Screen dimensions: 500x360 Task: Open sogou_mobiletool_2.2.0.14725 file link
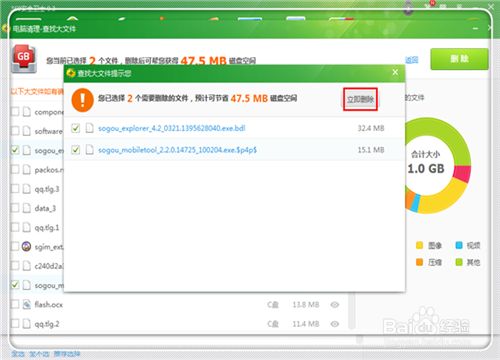click(x=177, y=150)
